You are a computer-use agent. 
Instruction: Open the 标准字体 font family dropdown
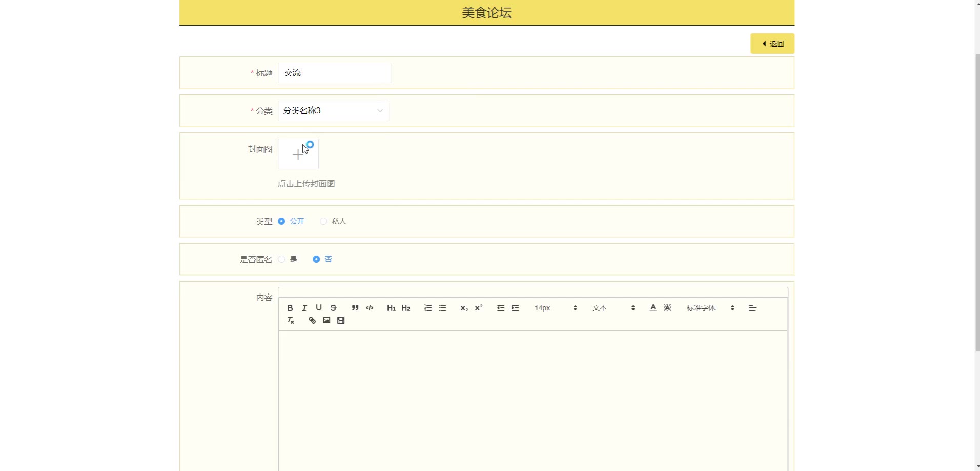710,308
